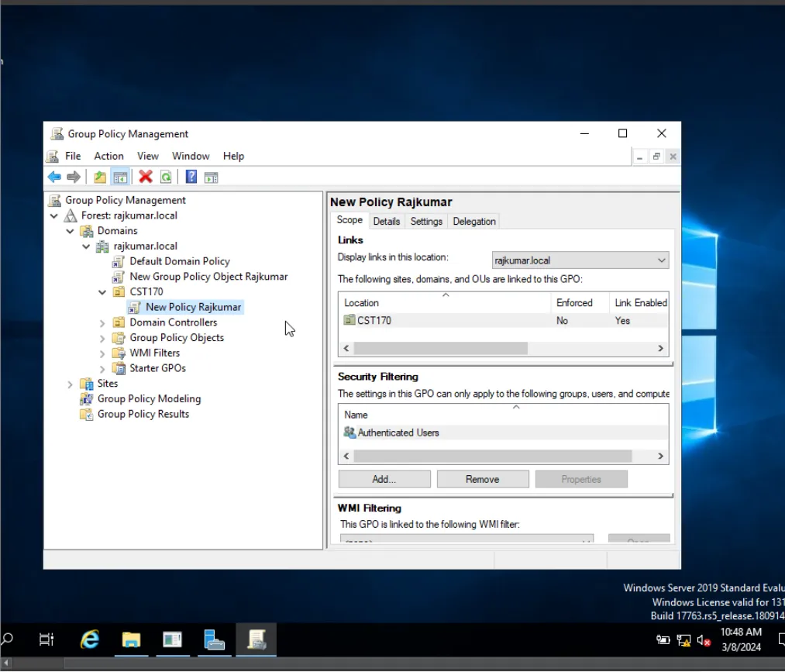
Task: Collapse the CST170 OU node
Action: coord(102,292)
